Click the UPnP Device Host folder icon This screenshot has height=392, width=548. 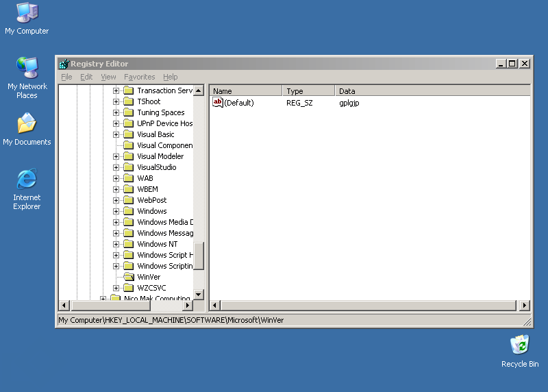pos(129,123)
